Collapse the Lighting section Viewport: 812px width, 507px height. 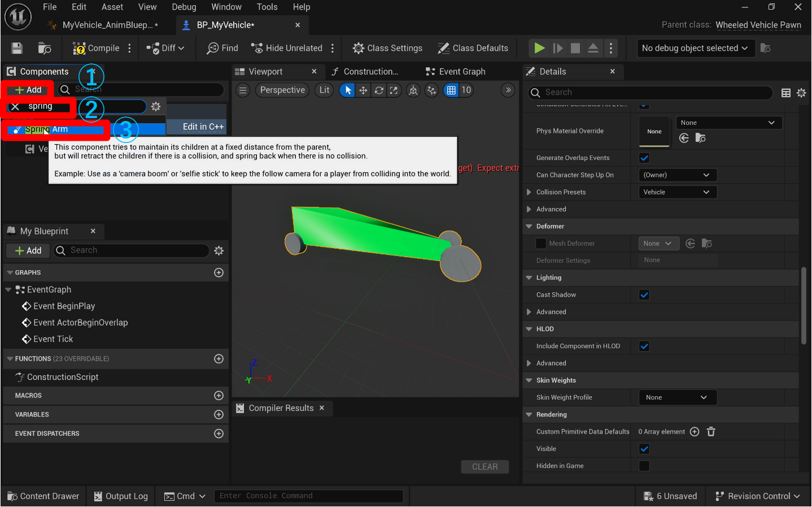coord(529,278)
